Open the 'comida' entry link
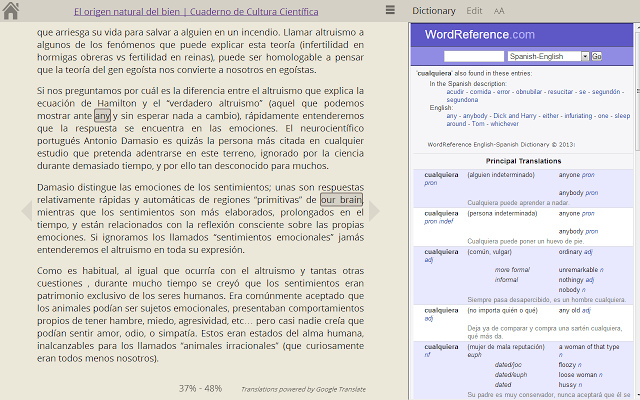The image size is (640, 400). (x=480, y=92)
